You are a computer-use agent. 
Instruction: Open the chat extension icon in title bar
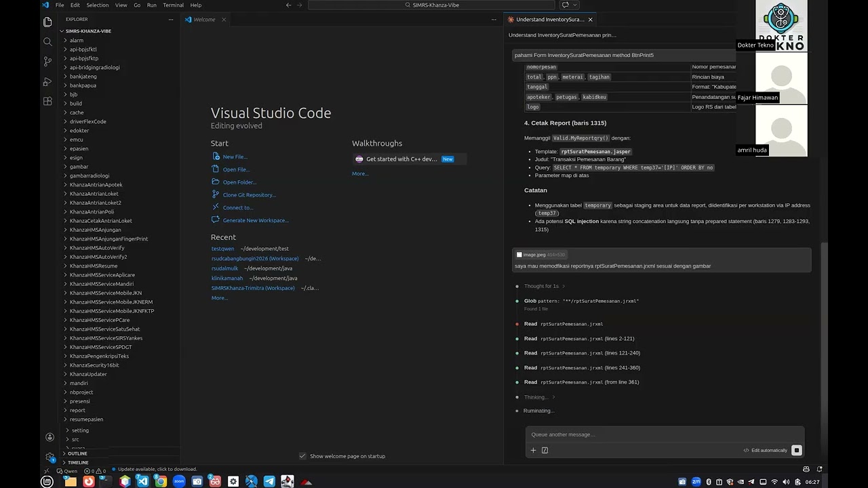[565, 5]
